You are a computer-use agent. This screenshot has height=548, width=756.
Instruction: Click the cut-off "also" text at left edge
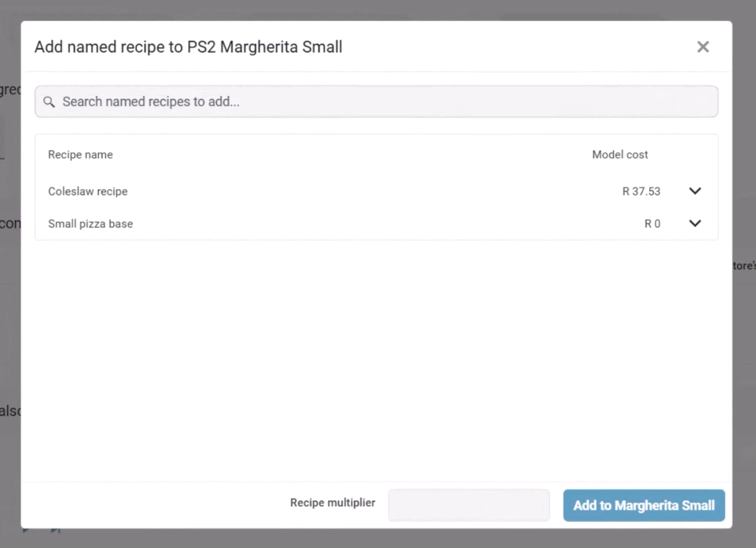pyautogui.click(x=9, y=411)
